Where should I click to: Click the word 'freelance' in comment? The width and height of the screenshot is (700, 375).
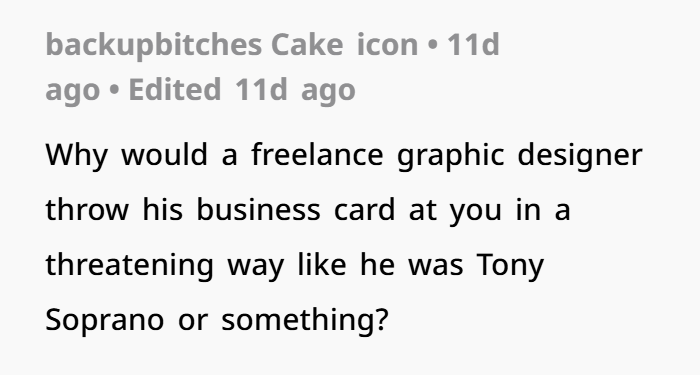coord(317,155)
